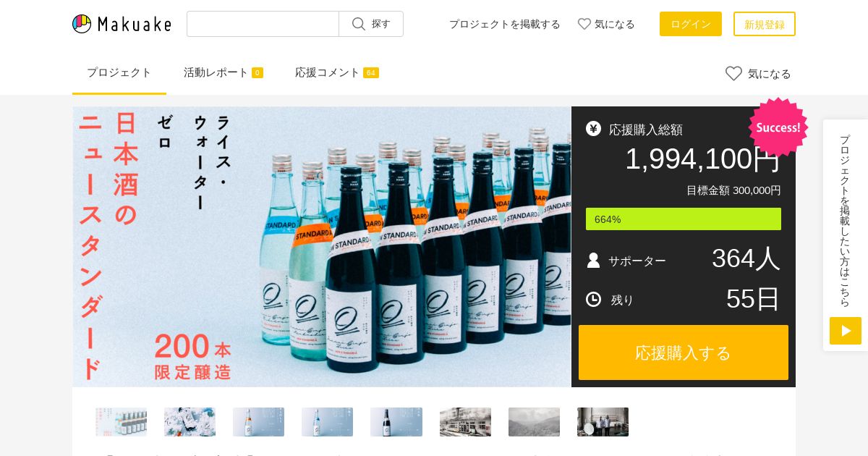Click the yen icon beside 応援購入総額
Image resolution: width=868 pixels, height=456 pixels.
[x=594, y=129]
